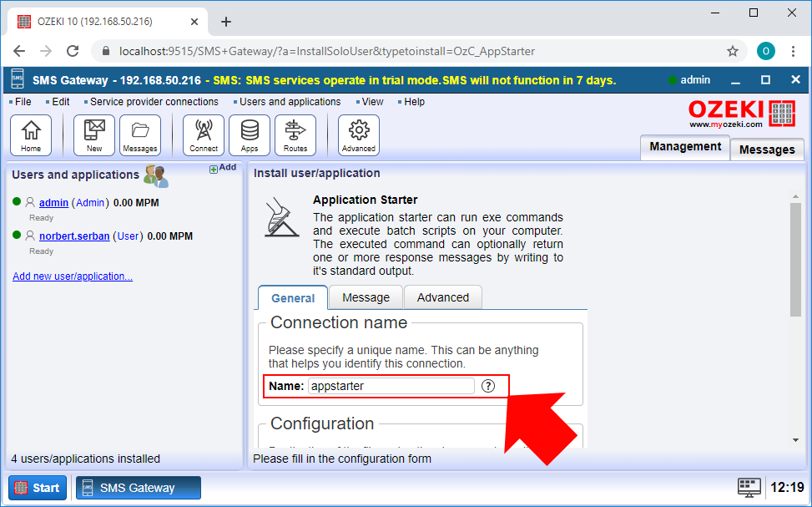Switch to the General tab
The width and height of the screenshot is (812, 507).
point(293,298)
